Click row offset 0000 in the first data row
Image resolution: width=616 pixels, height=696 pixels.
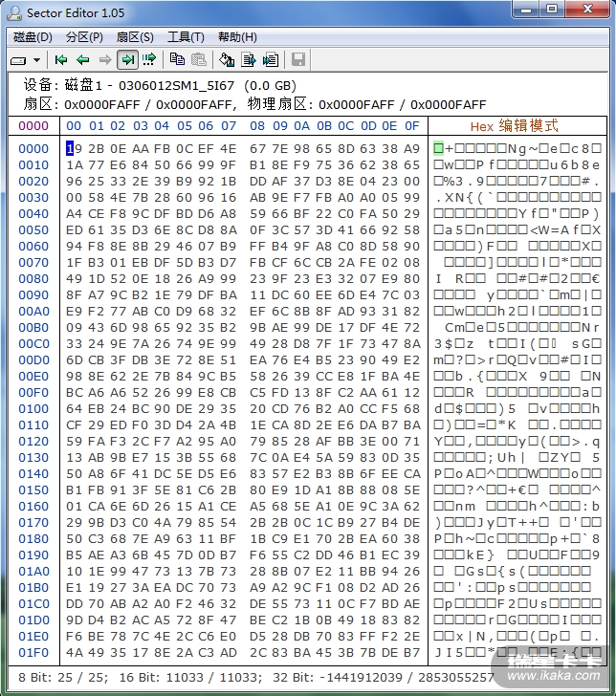click(x=33, y=149)
